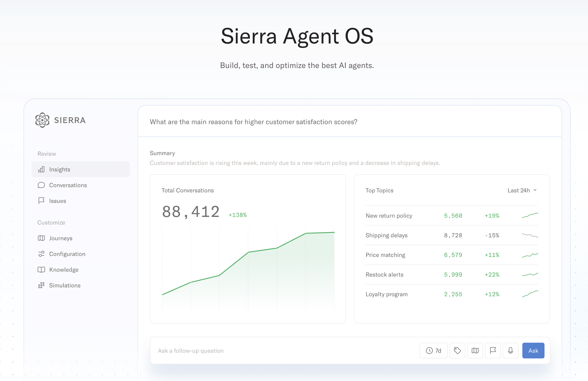Click the Simulations dots grid icon

coord(41,285)
